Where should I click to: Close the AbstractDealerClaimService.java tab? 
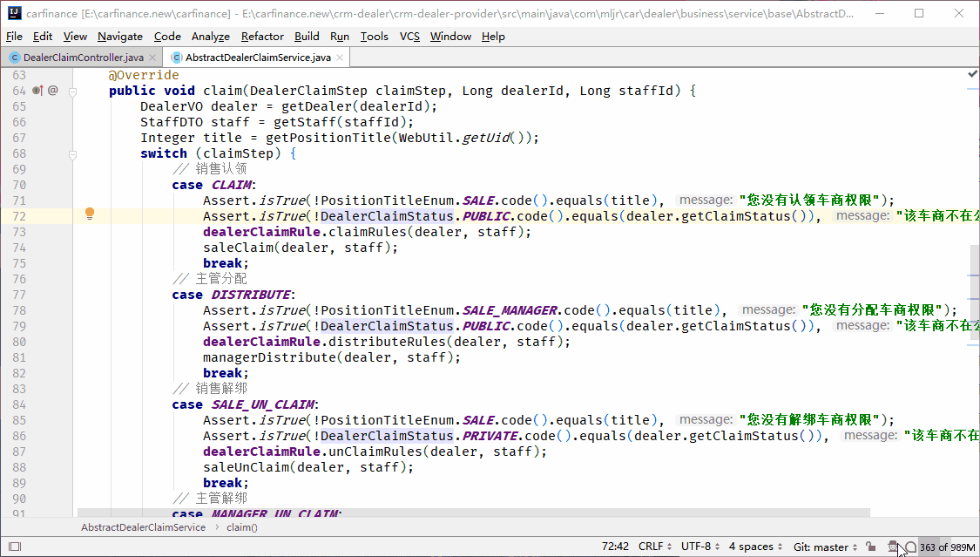pos(341,58)
